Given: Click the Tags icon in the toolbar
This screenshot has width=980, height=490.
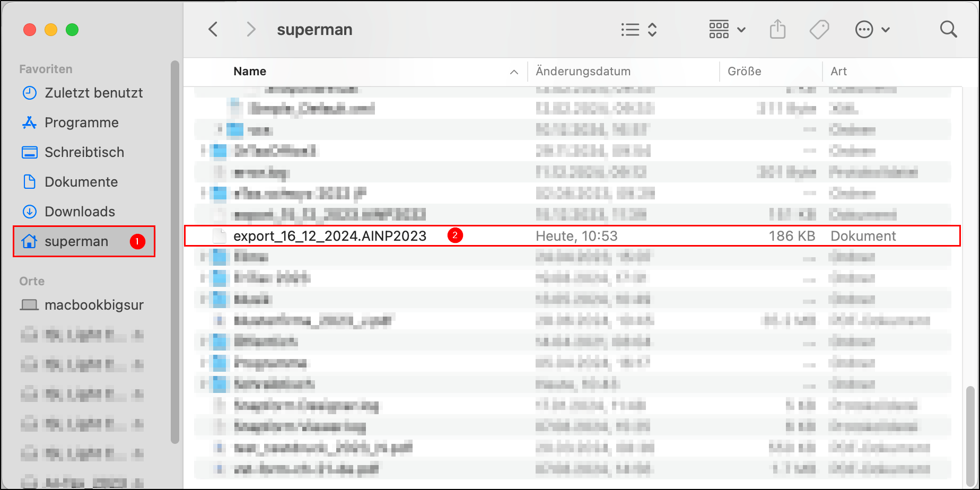Looking at the screenshot, I should coord(819,30).
